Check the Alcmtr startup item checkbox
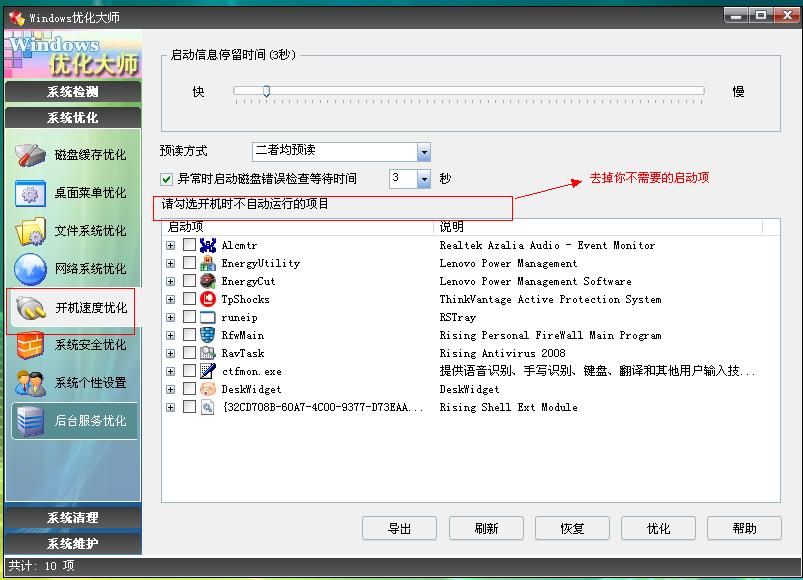 (189, 245)
